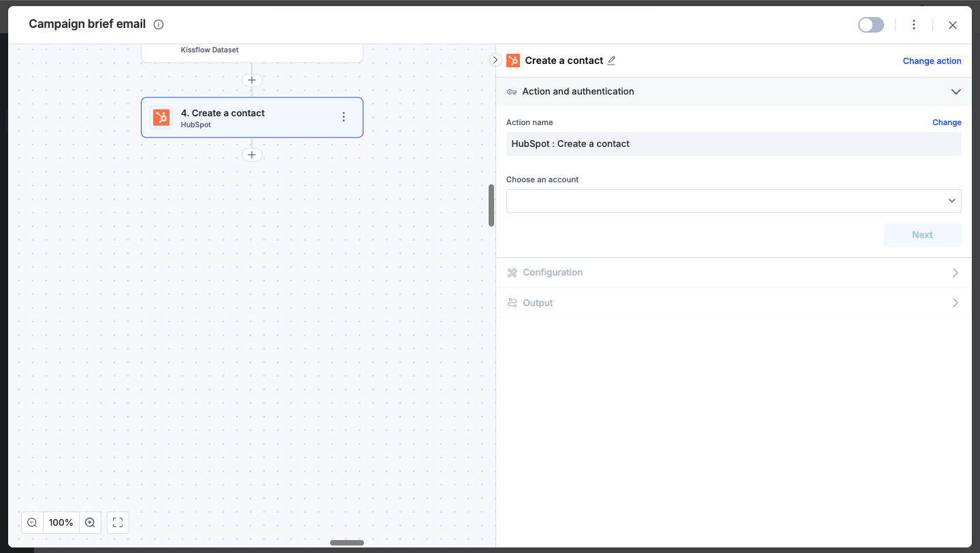Select the Kissflow Dataset step card

click(252, 53)
